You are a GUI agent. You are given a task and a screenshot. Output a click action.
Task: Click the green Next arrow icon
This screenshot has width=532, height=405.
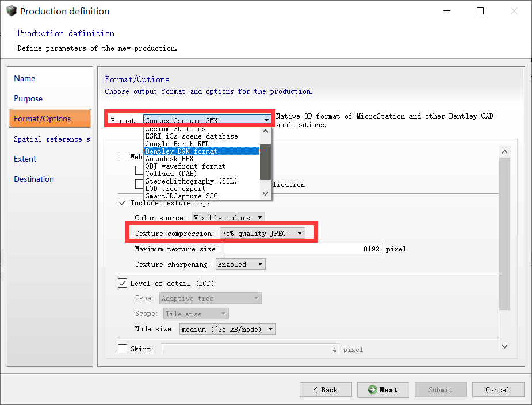coord(373,389)
